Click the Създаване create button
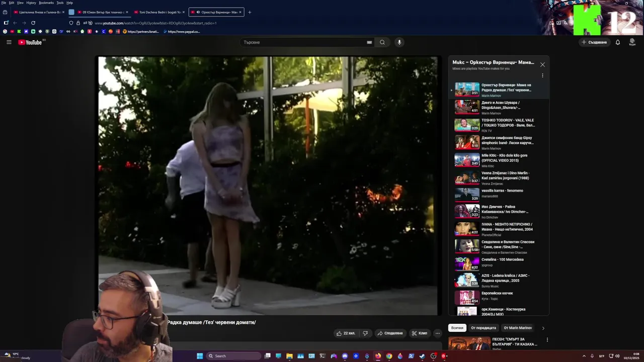The height and width of the screenshot is (362, 644). [x=595, y=42]
